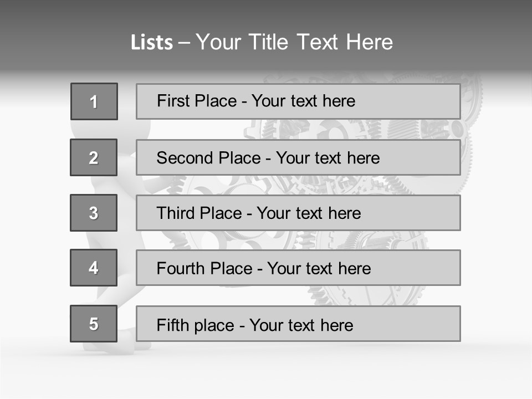Click the number 1 box
The height and width of the screenshot is (399, 532).
pyautogui.click(x=94, y=101)
